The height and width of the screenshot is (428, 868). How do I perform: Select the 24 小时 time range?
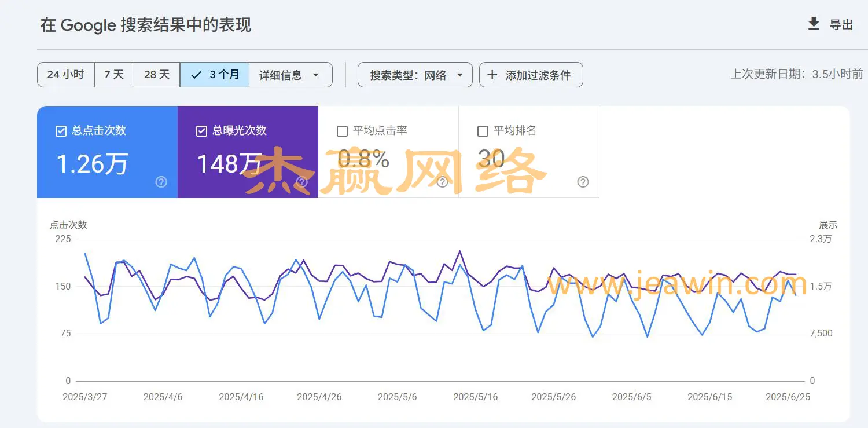[x=65, y=75]
